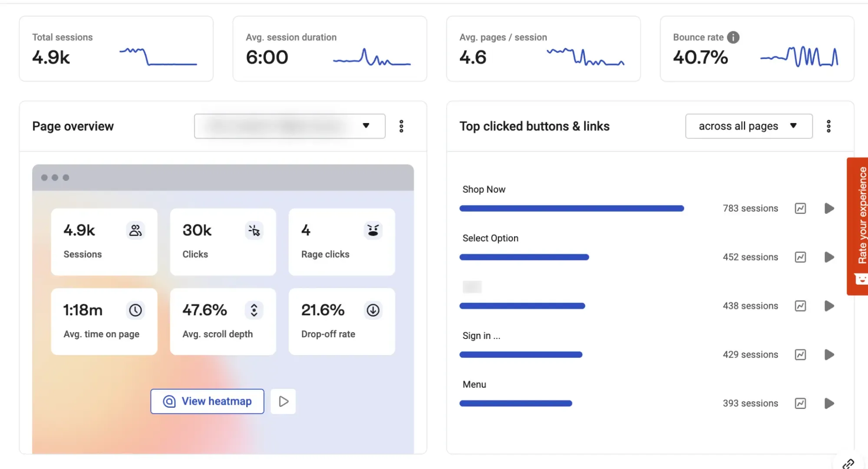
Task: Play recordings for Sign in row
Action: 829,355
